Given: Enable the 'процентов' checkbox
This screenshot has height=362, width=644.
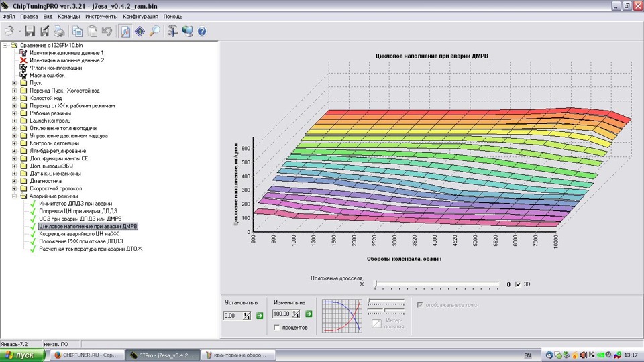Looking at the screenshot, I should (x=277, y=328).
